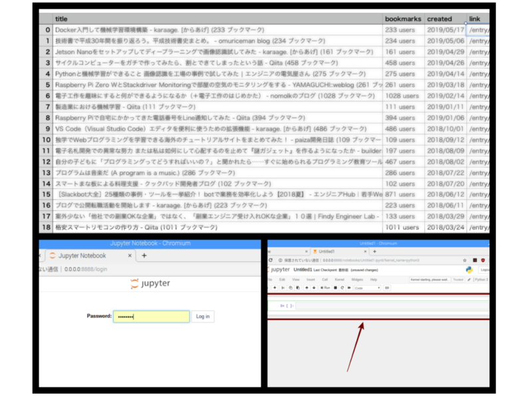Image resolution: width=532 pixels, height=399 pixels.
Task: Click the 1011 users bookmarks cell
Action: (x=402, y=227)
